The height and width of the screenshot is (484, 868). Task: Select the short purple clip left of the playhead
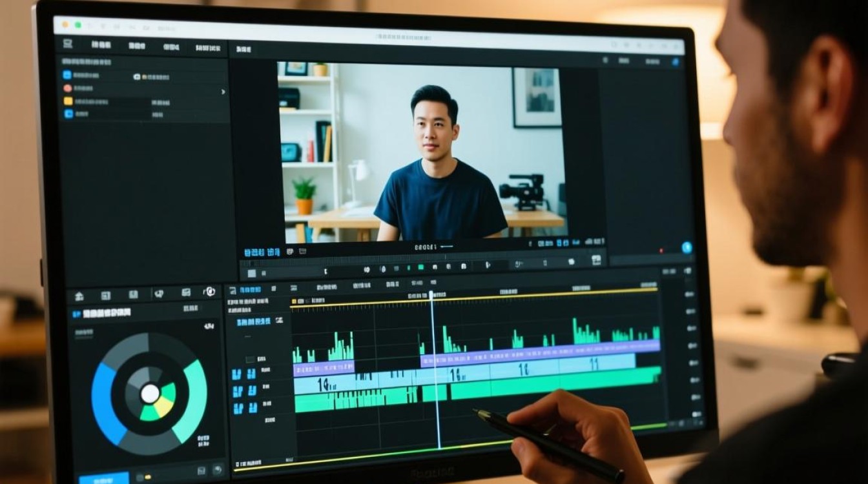click(x=324, y=368)
